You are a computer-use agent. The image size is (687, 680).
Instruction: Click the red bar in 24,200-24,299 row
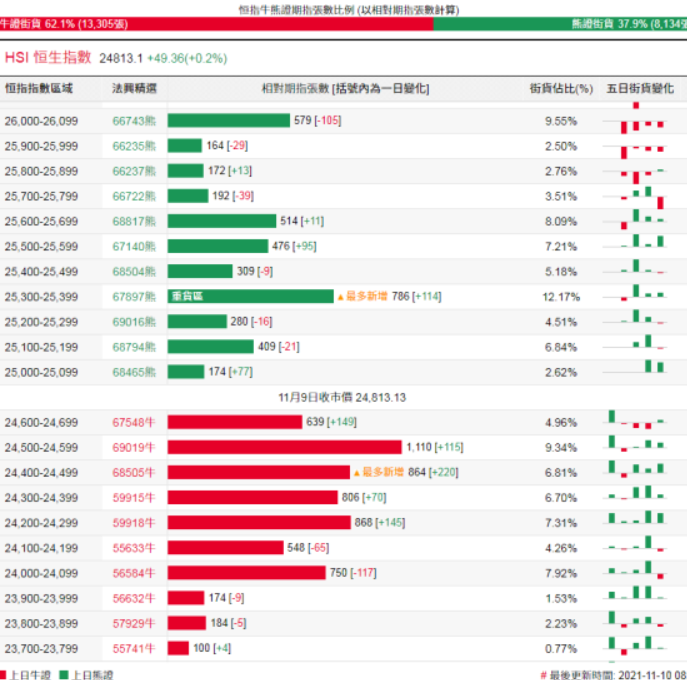pyautogui.click(x=259, y=523)
